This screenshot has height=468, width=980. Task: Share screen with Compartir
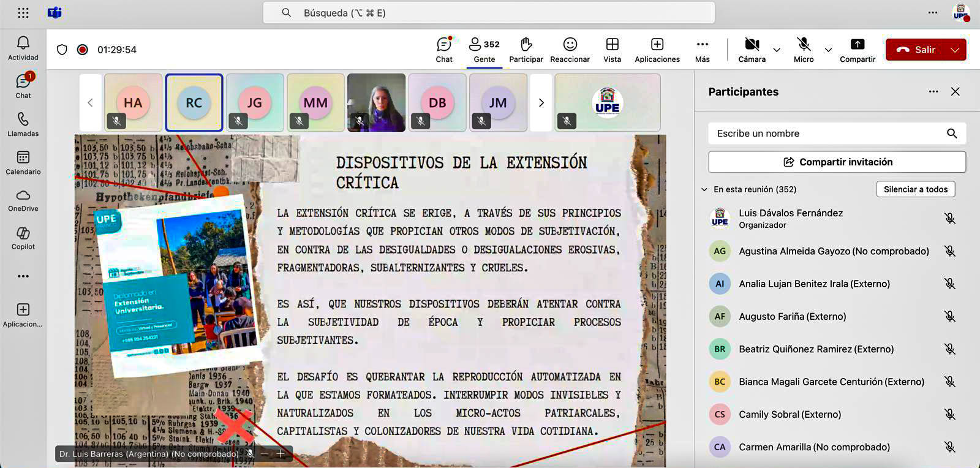tap(858, 50)
